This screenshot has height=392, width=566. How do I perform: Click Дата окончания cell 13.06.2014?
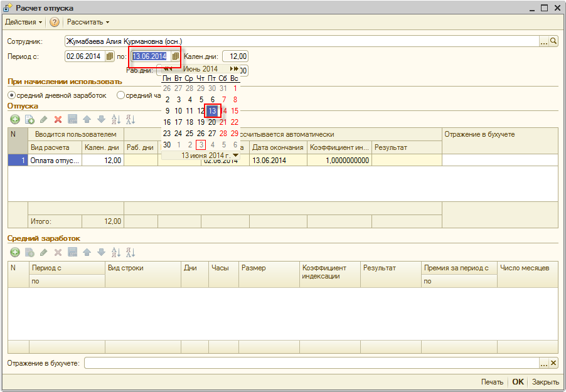279,161
